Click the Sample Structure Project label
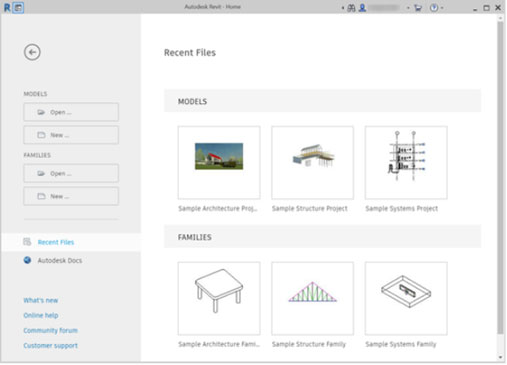507x365 pixels. click(x=310, y=209)
